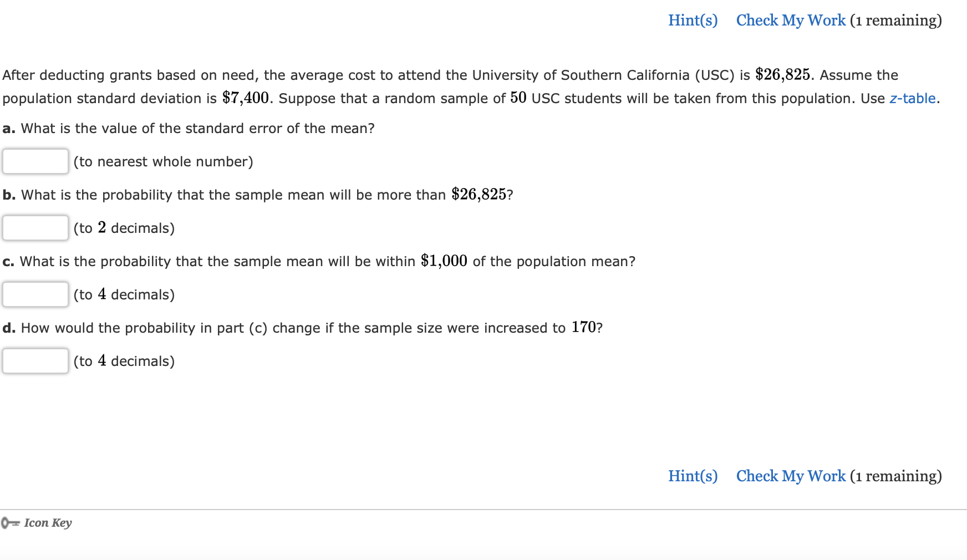This screenshot has width=967, height=560.
Task: Click Check My Work at the top
Action: tap(790, 20)
